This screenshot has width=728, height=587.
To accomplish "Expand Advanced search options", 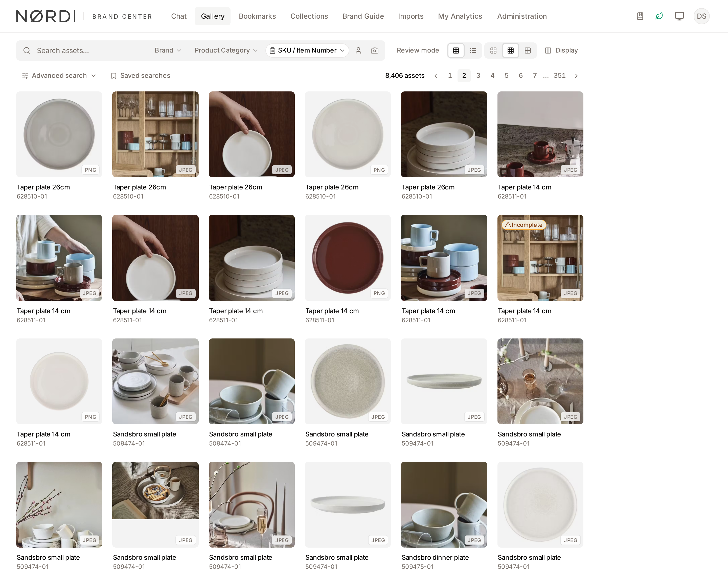I will pos(59,76).
